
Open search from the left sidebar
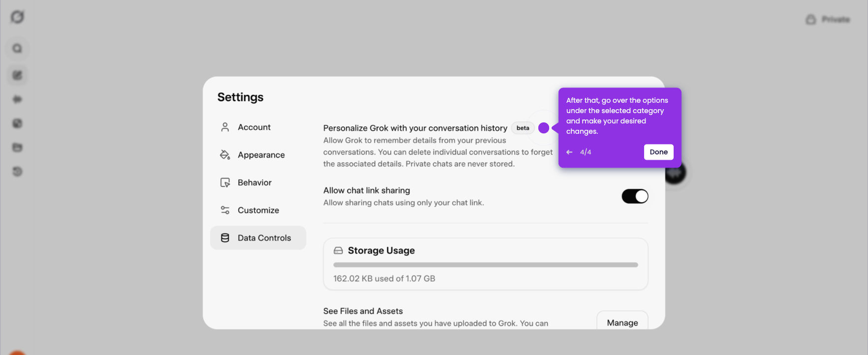[x=17, y=49]
